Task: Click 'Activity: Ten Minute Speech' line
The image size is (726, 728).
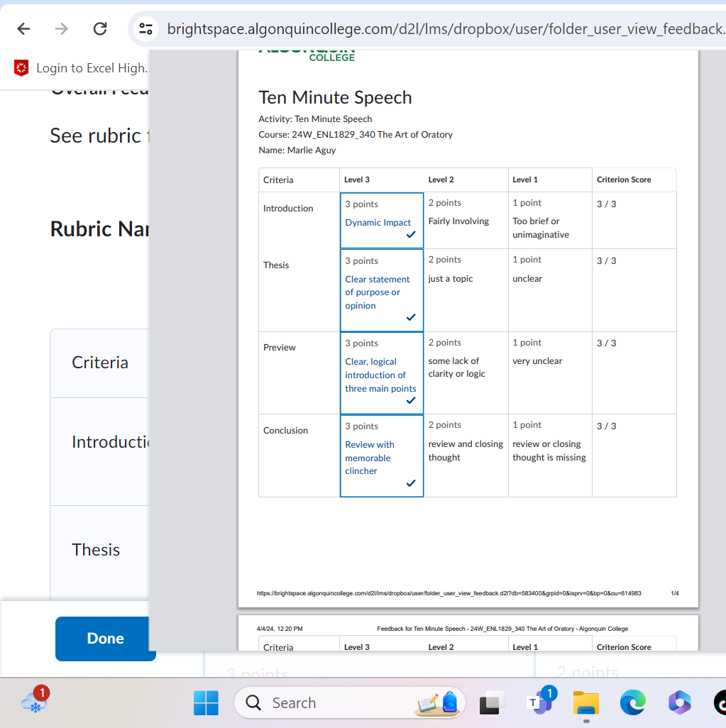Action: tap(315, 119)
